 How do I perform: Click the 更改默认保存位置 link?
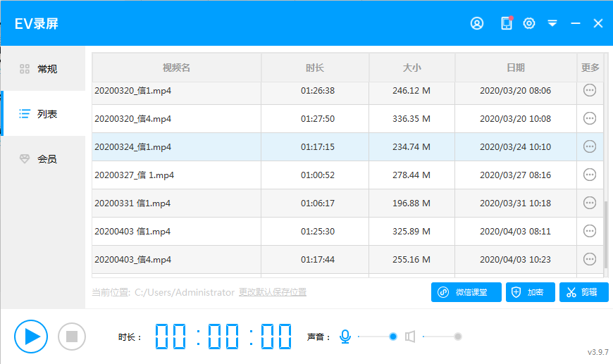273,292
